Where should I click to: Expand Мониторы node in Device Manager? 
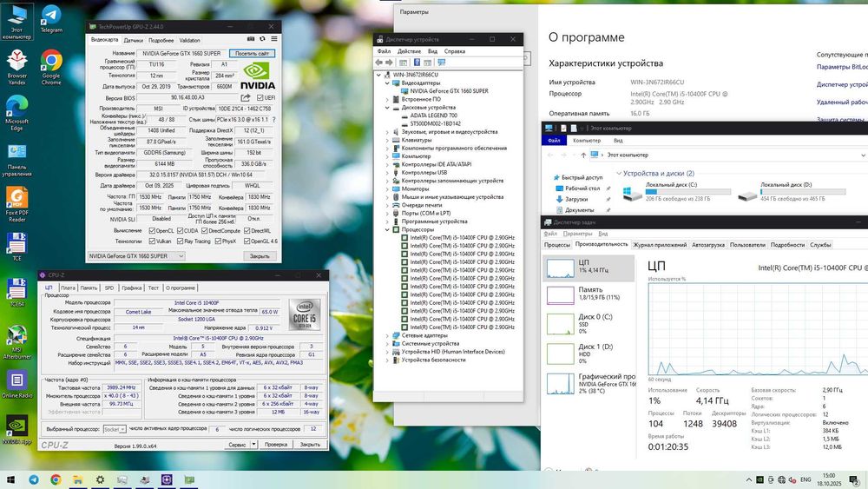pos(387,188)
